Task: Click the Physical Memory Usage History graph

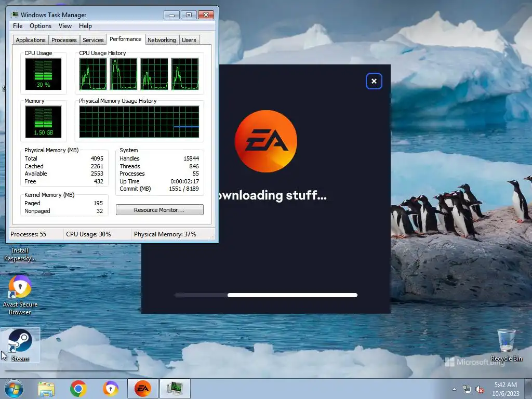Action: click(x=139, y=122)
